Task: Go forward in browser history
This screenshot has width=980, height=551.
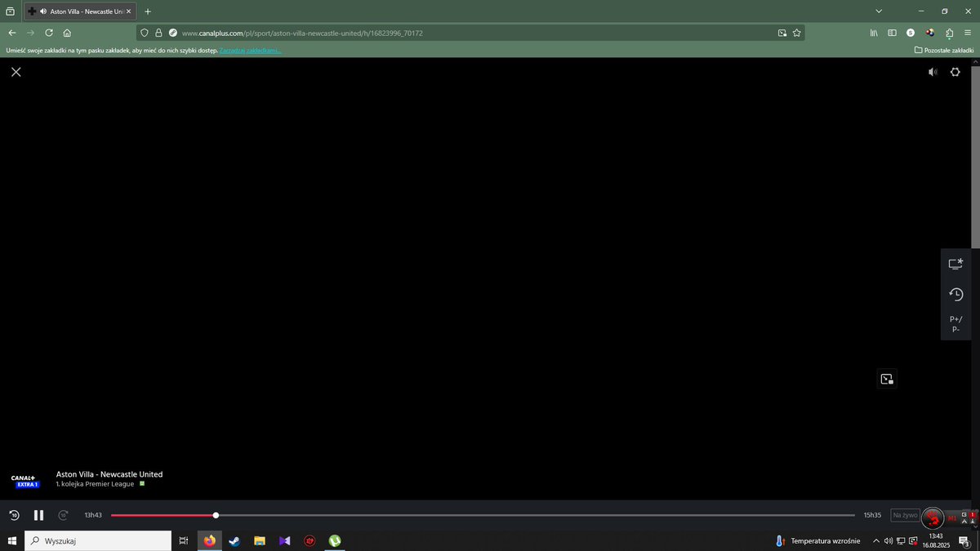Action: click(x=30, y=33)
